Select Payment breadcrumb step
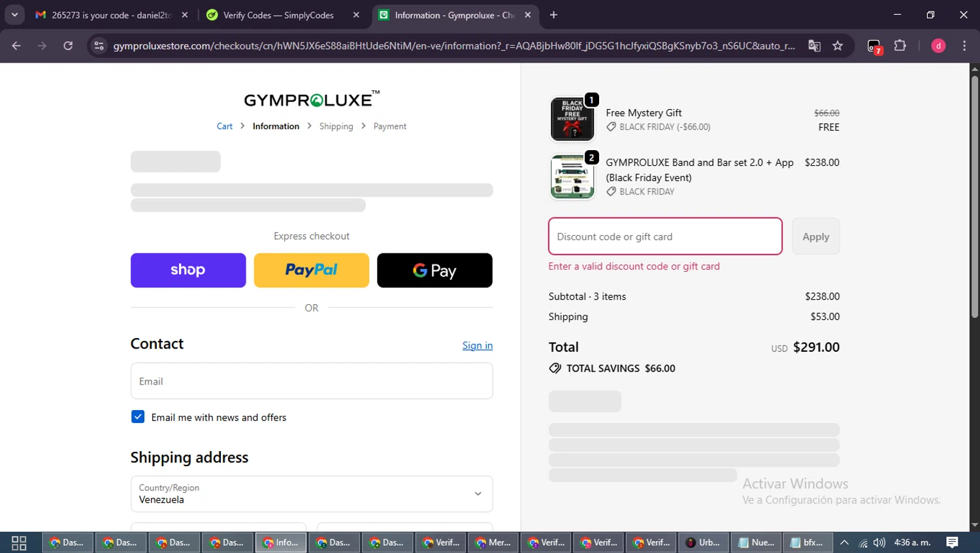Viewport: 980px width, 553px height. click(x=390, y=126)
